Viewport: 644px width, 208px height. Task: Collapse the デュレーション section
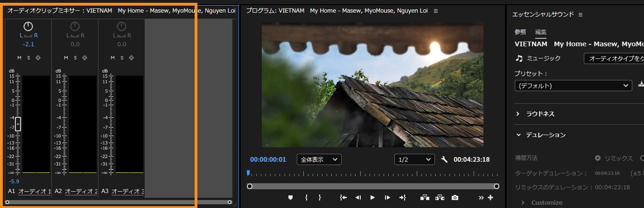(518, 135)
